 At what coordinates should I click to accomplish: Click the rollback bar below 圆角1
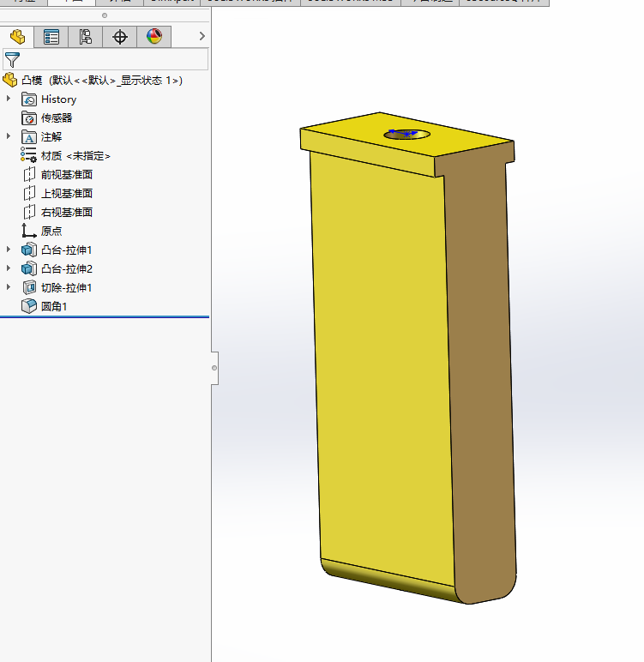pos(105,316)
